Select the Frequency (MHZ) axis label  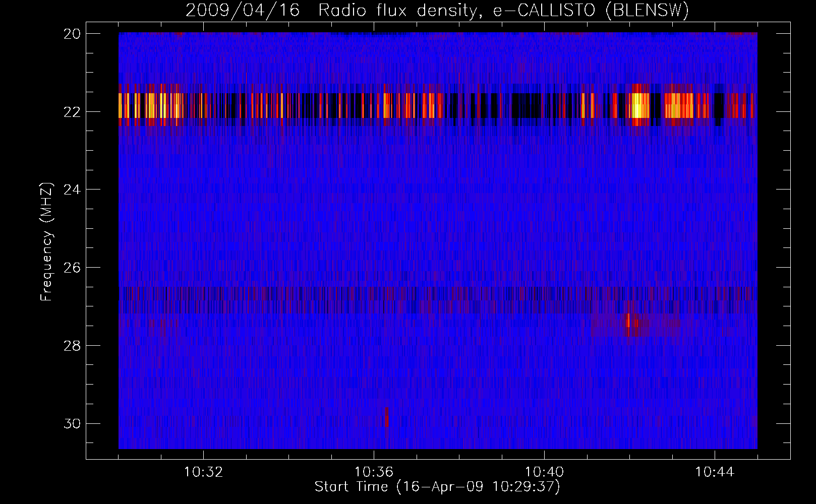(x=46, y=242)
